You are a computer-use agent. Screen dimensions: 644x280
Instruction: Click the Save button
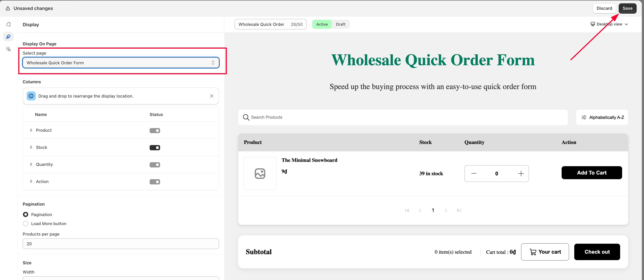click(x=627, y=8)
